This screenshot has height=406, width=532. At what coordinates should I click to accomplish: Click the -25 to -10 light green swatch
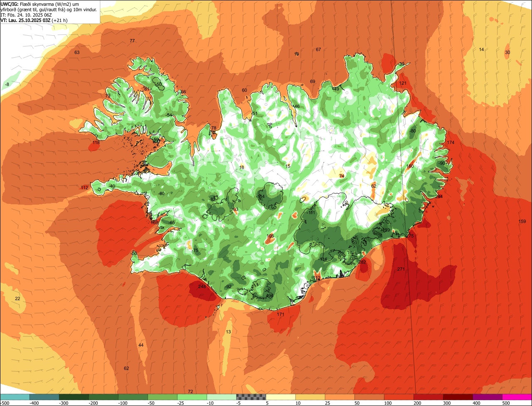coord(192,397)
